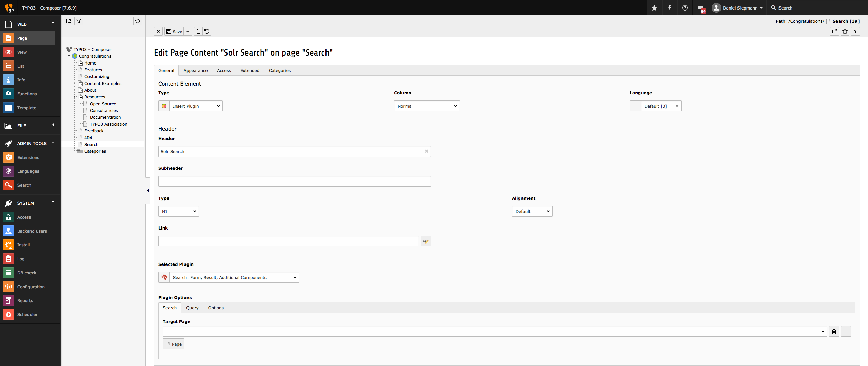Click into the Subheader input field
This screenshot has height=366, width=868.
(x=294, y=181)
